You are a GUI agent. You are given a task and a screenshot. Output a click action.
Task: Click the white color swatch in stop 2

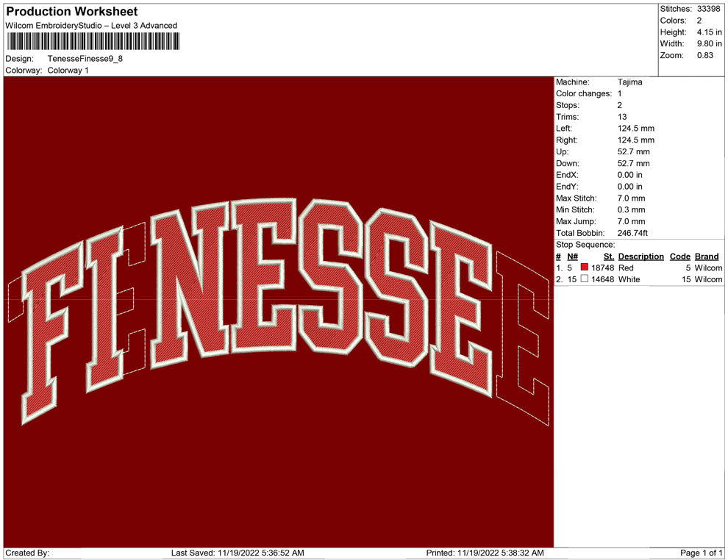tap(584, 279)
